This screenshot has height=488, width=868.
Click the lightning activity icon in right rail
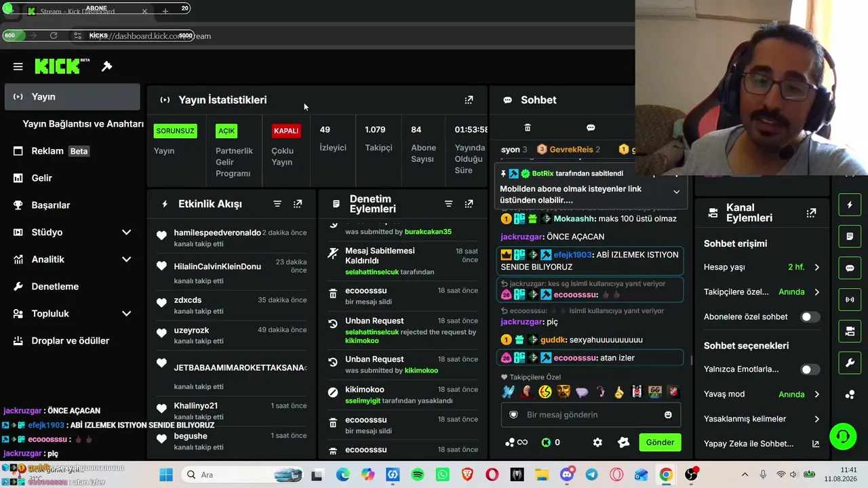coord(850,205)
